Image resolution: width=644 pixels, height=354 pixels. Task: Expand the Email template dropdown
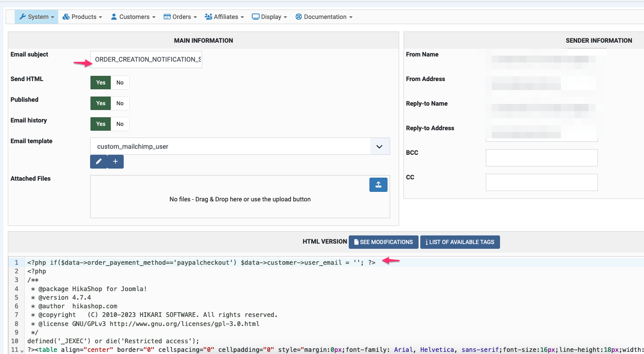(x=379, y=147)
